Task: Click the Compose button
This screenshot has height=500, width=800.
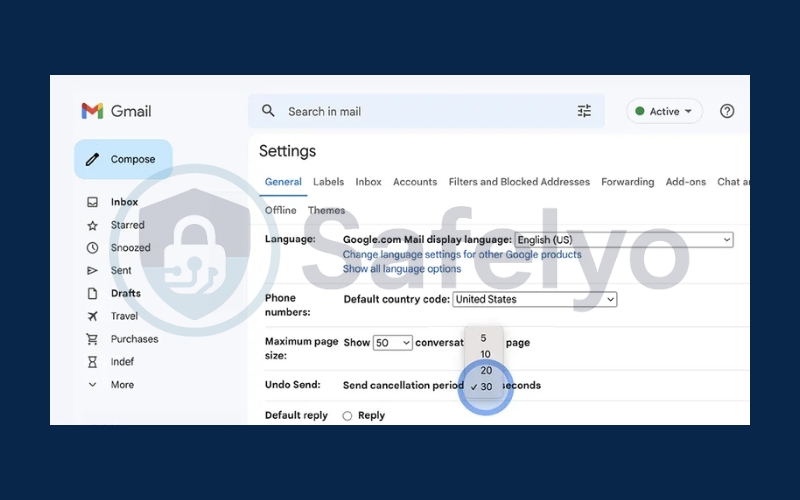Action: [123, 159]
